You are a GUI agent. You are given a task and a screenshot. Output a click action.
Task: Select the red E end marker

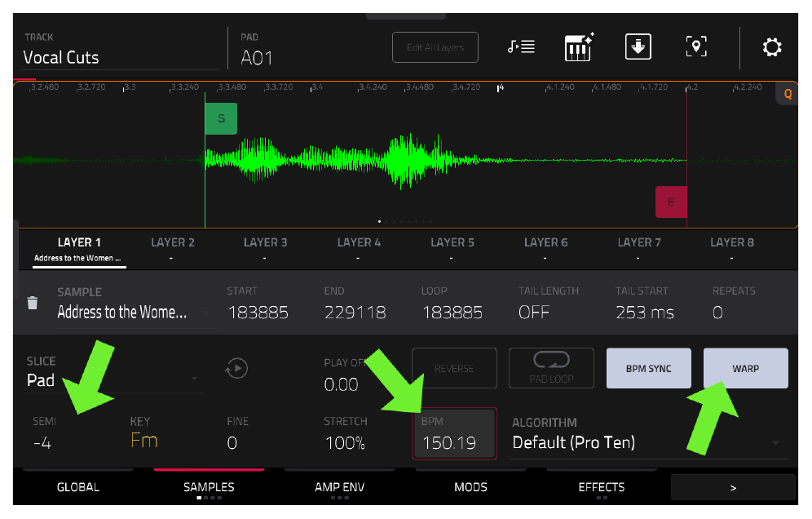click(671, 202)
